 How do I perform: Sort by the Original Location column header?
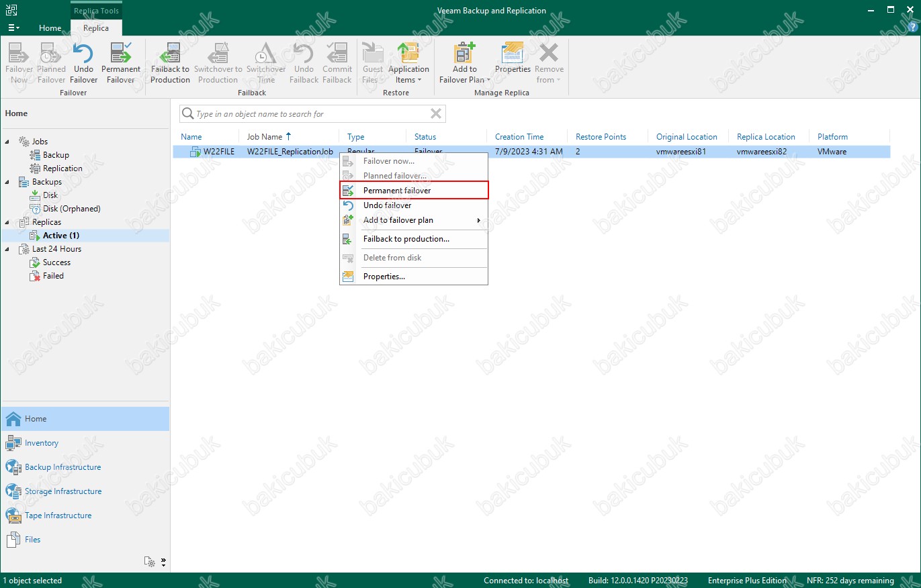[x=687, y=137]
